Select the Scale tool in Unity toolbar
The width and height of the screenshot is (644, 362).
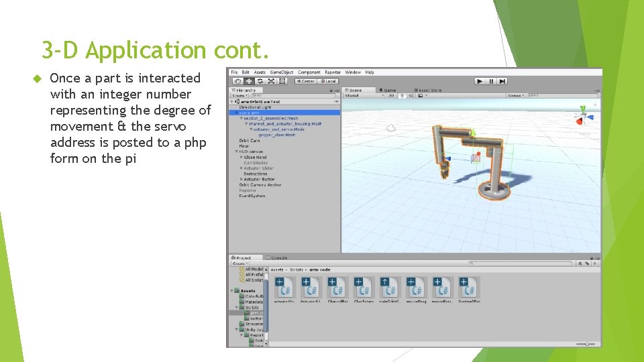tap(271, 81)
